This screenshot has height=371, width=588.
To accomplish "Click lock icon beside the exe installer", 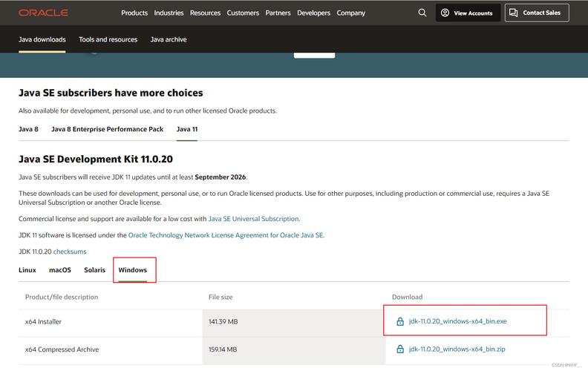I will [x=399, y=321].
